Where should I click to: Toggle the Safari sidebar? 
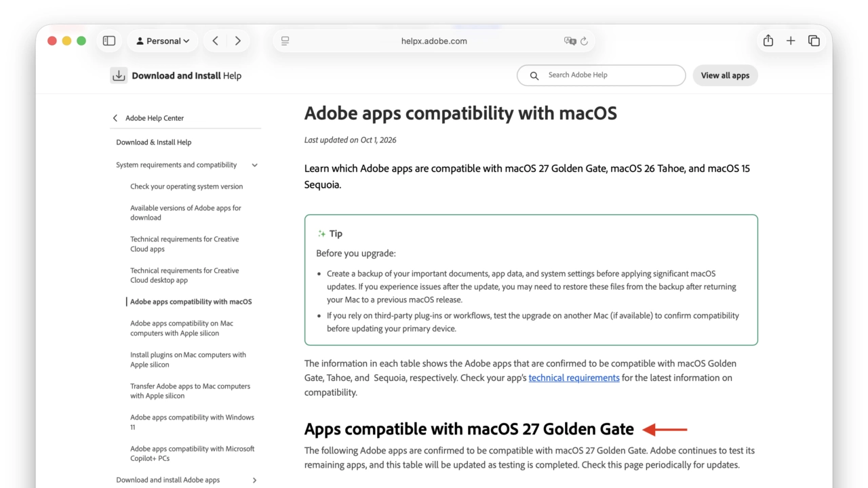[109, 41]
